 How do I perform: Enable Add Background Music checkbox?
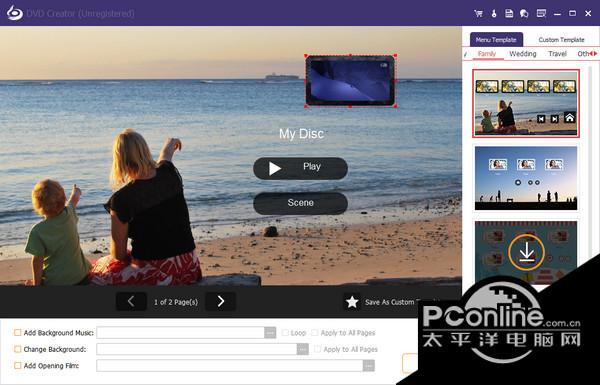pos(18,333)
